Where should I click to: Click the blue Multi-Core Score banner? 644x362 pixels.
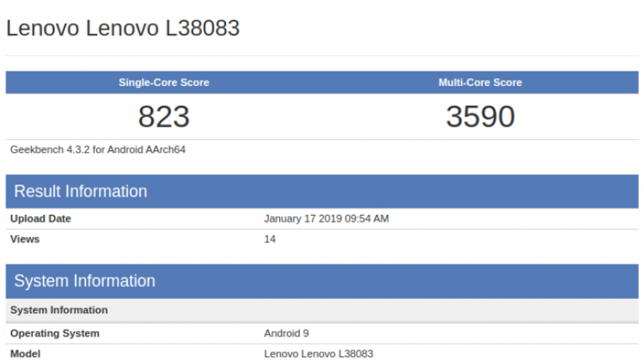(x=480, y=82)
